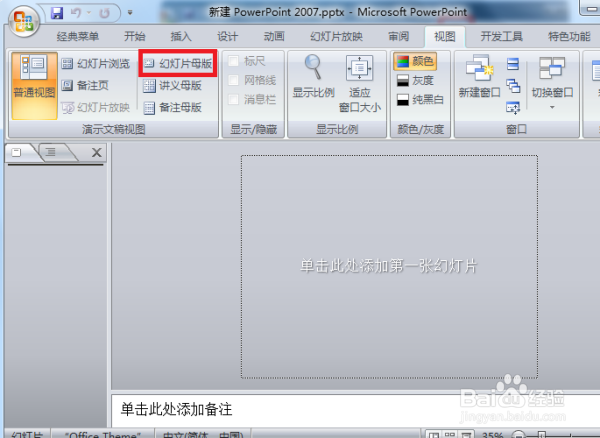Viewport: 600px width, 438px height.
Task: Open the undo history dropdown arrow
Action: 89,13
